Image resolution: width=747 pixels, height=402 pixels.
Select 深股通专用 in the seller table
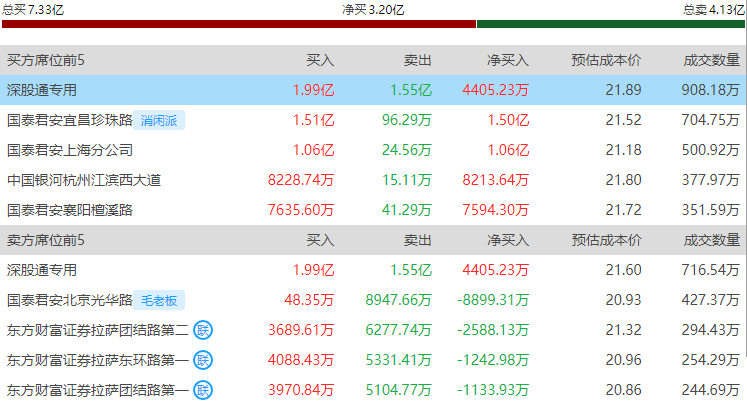tap(41, 270)
